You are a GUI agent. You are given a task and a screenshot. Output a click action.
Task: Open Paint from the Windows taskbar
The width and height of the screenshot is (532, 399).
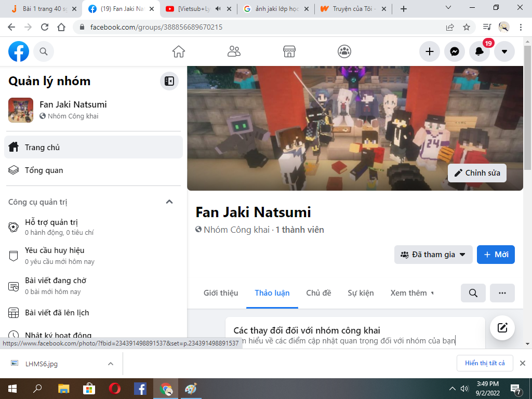coord(191,389)
